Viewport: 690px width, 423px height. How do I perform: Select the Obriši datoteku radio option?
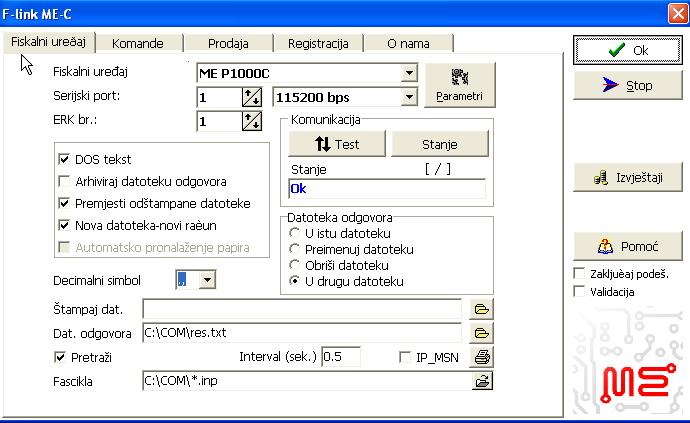coord(295,265)
